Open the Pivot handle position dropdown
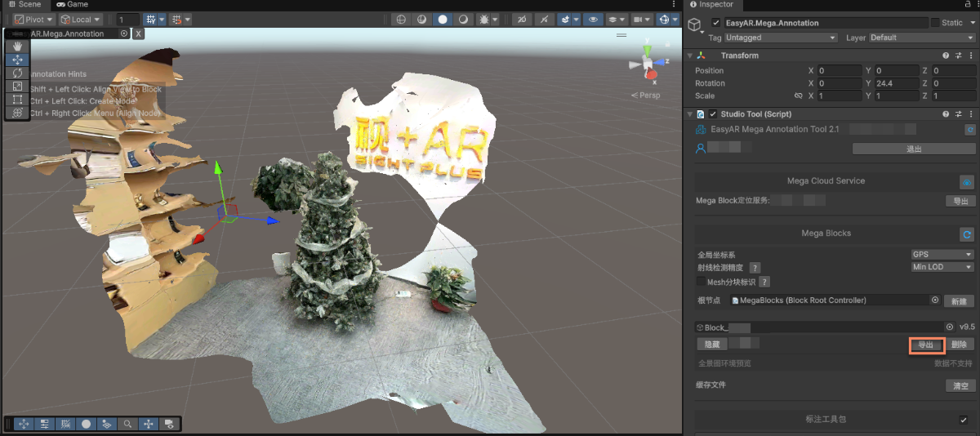 click(x=34, y=19)
